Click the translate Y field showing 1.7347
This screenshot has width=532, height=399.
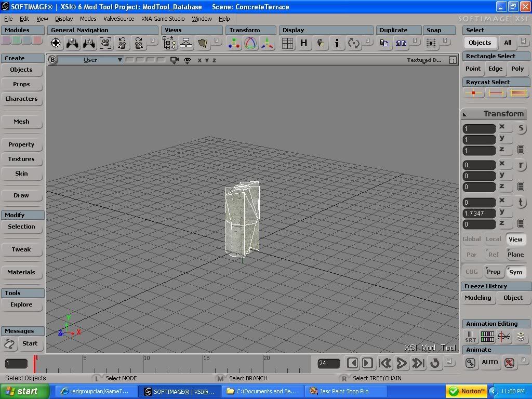(x=480, y=214)
